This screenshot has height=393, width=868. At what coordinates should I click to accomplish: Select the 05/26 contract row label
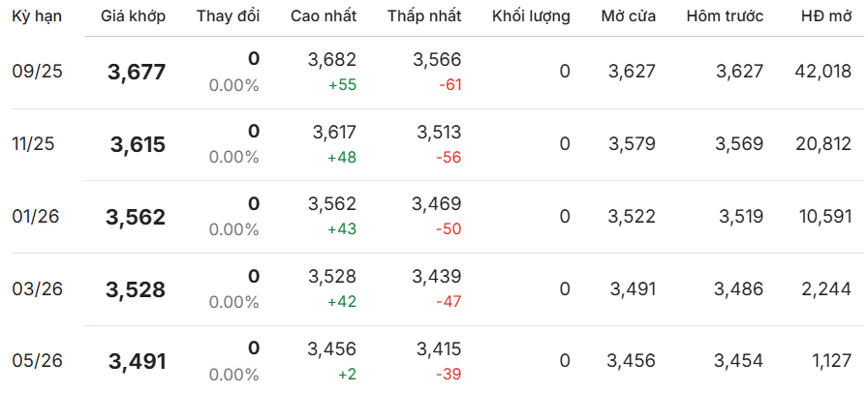coord(37,361)
